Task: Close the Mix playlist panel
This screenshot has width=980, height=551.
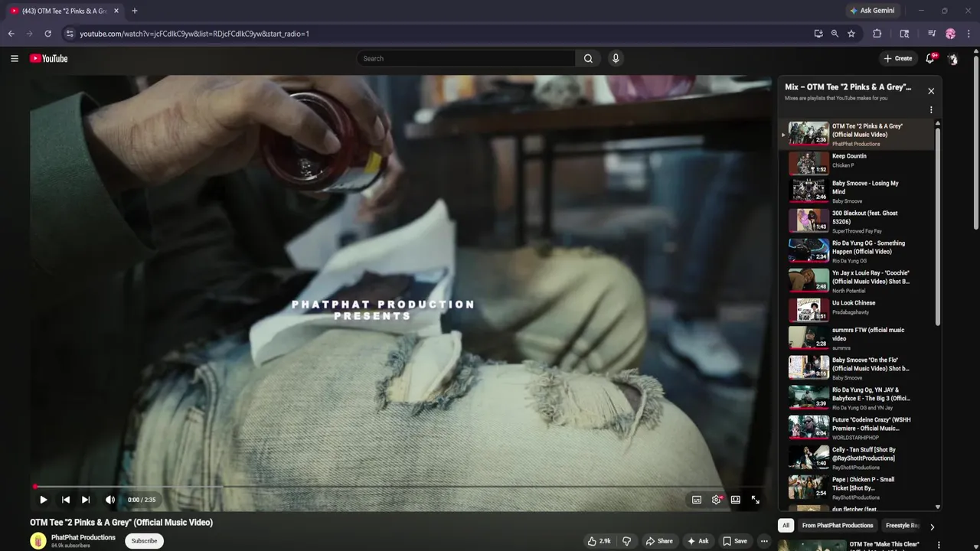Action: point(931,91)
